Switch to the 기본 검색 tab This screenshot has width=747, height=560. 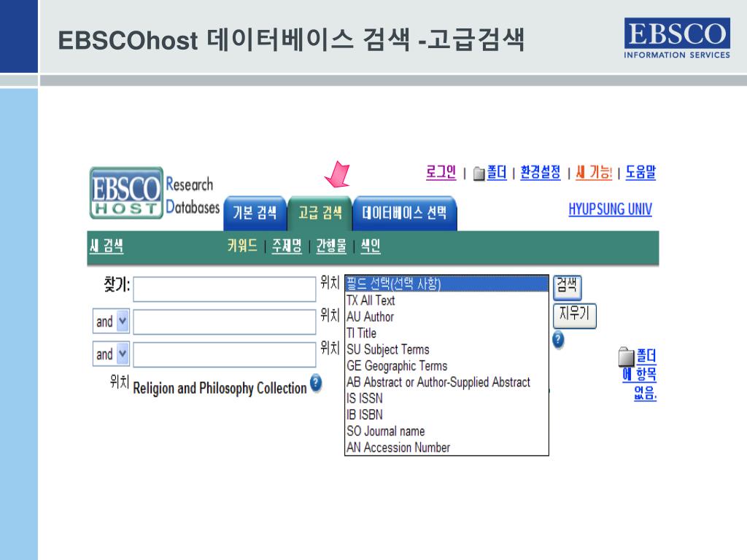pyautogui.click(x=255, y=213)
